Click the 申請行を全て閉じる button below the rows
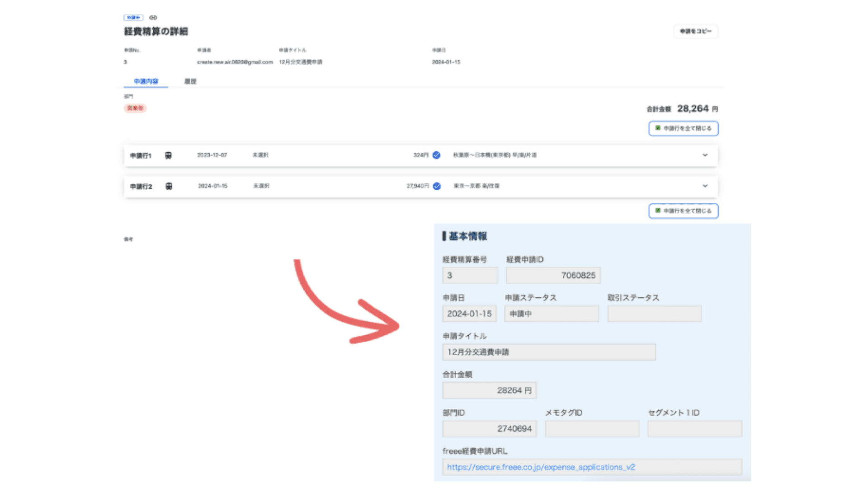This screenshot has height=488, width=868. (x=684, y=211)
